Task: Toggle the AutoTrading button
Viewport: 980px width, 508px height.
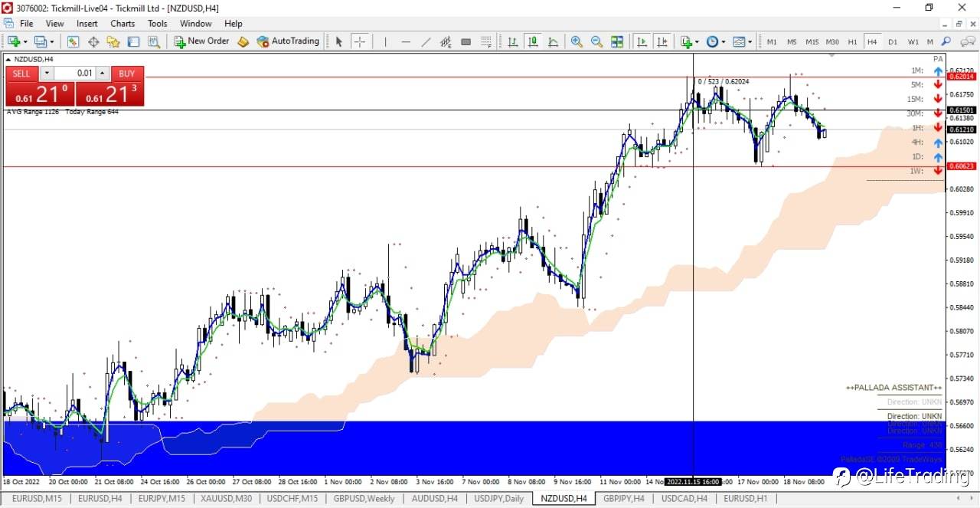Action: (x=288, y=41)
